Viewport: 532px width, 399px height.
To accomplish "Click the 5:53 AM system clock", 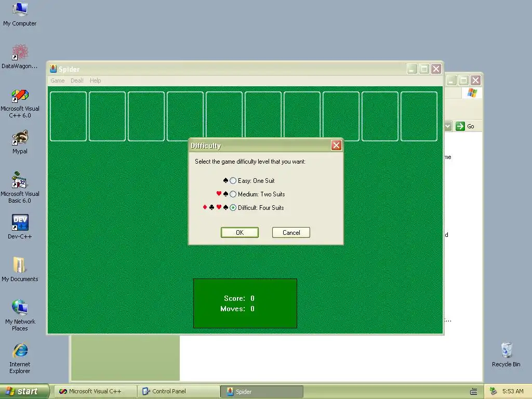I will 513,391.
